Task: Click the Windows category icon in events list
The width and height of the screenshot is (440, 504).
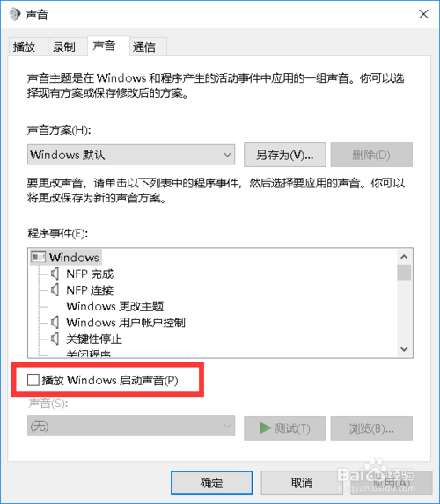Action: coord(38,257)
